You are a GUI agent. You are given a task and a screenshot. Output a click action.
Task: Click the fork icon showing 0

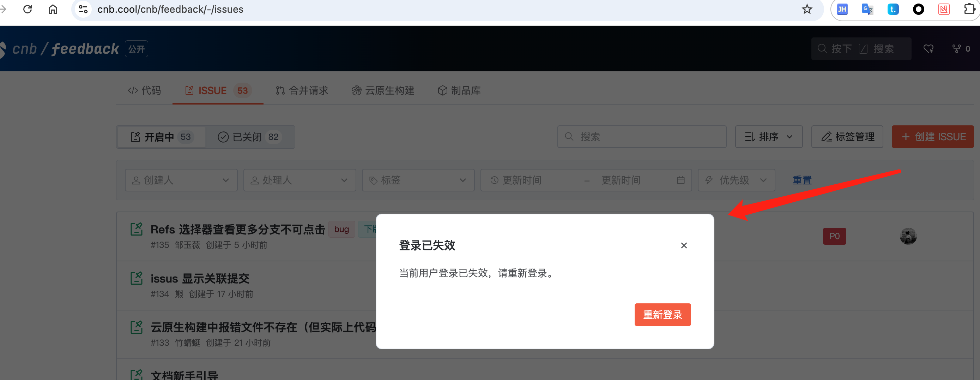click(959, 49)
